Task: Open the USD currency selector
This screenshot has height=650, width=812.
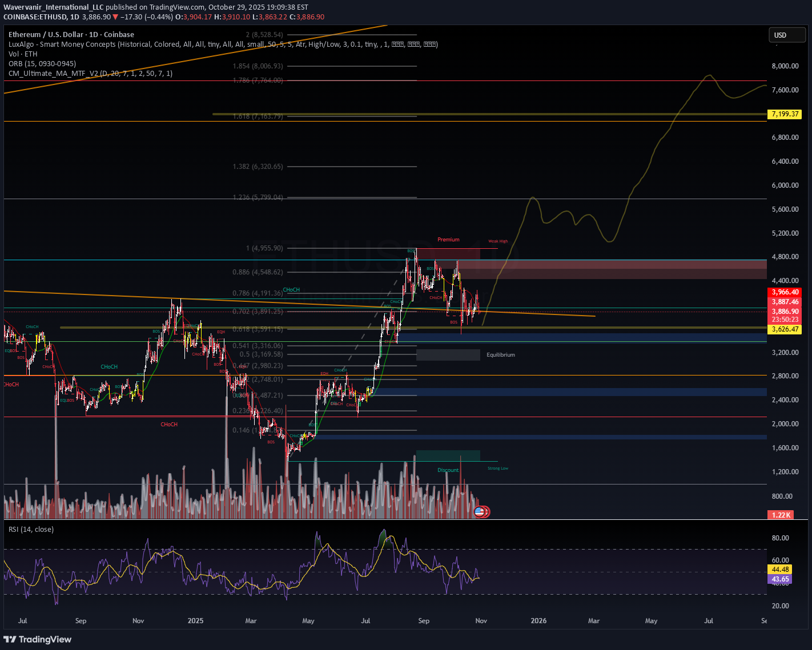Action: [785, 35]
